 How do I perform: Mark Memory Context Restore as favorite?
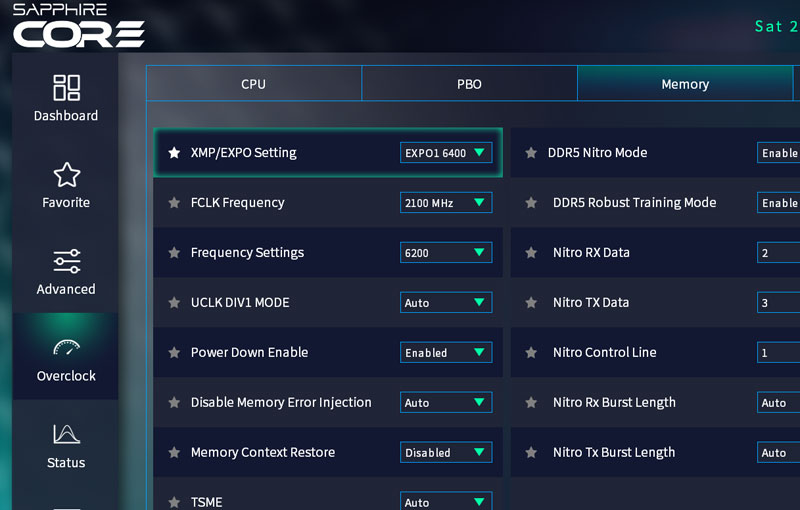(x=174, y=453)
